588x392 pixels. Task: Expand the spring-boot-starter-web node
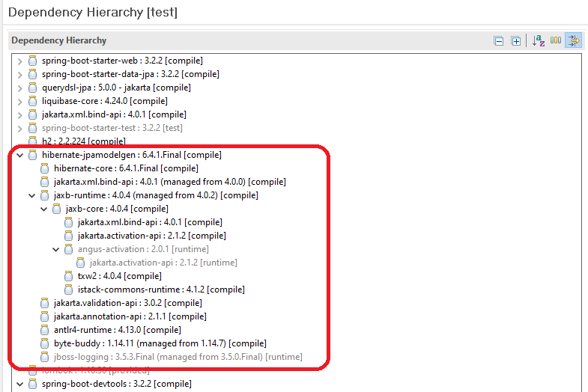(20, 61)
